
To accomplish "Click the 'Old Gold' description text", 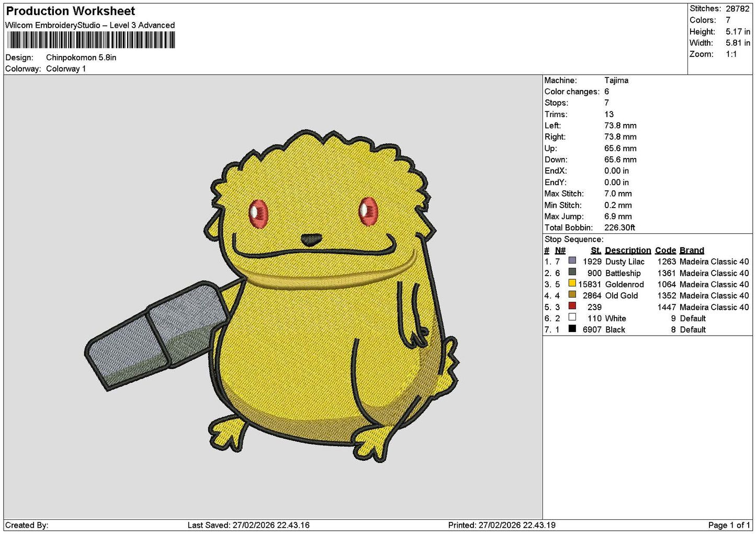I will [x=622, y=296].
